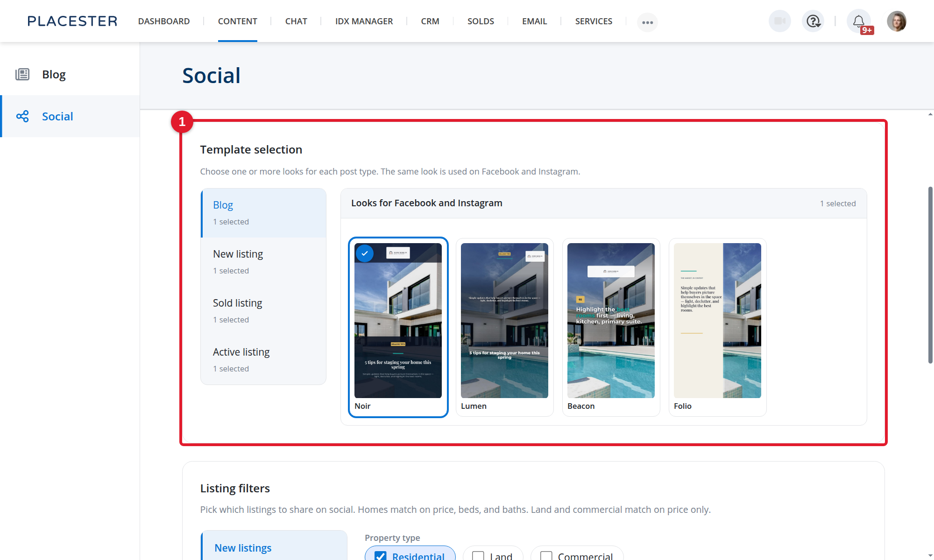
Task: Select the New listing post type
Action: click(x=264, y=262)
